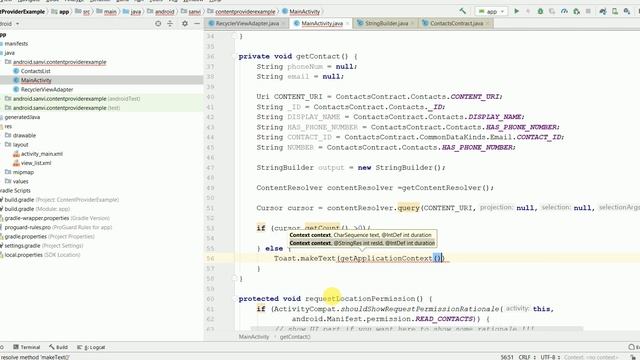640x360 pixels.
Task: Close the RecyclerViewAdapter.java tab
Action: pyautogui.click(x=284, y=24)
